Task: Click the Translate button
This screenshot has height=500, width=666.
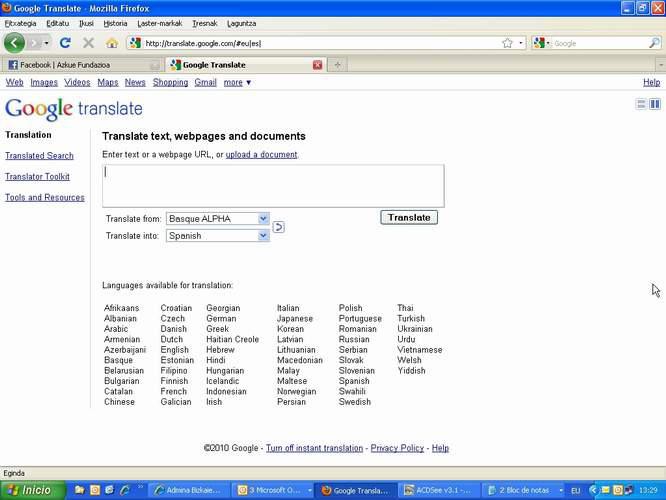Action: click(409, 218)
